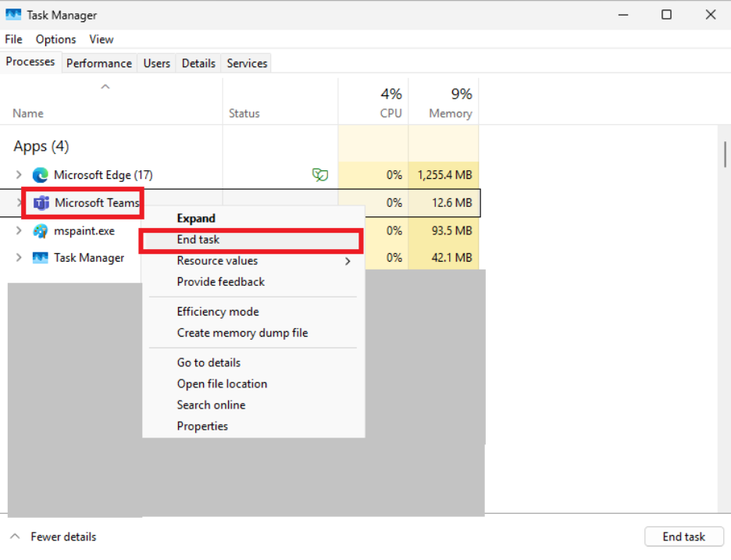Open Resource values submenu arrow
The image size is (731, 560).
[348, 261]
